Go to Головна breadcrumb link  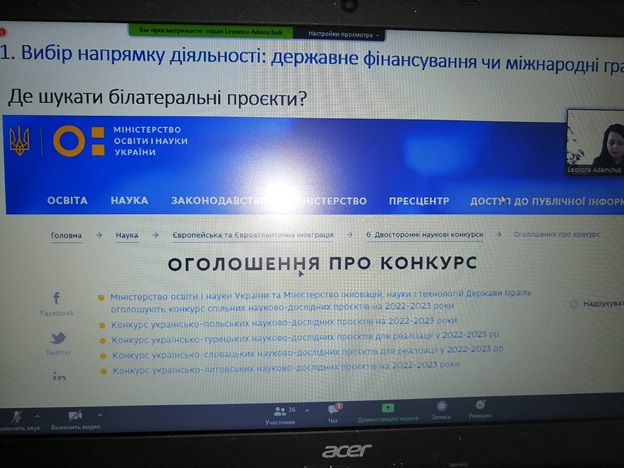click(x=66, y=235)
